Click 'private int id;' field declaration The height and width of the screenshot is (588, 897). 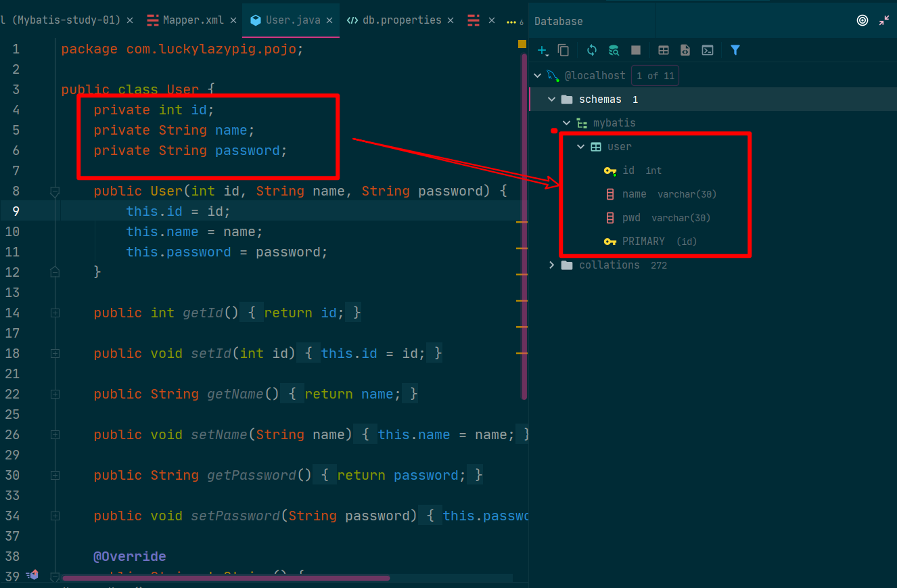click(154, 110)
